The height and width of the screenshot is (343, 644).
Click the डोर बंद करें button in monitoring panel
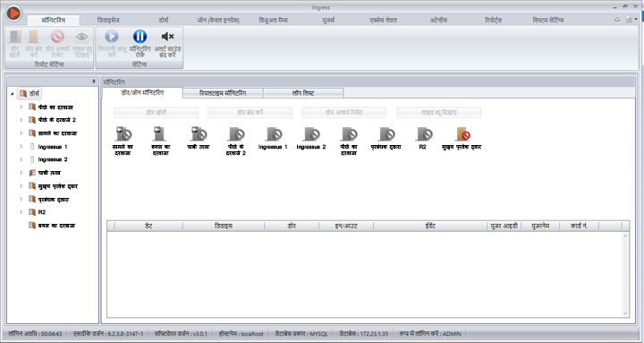(250, 112)
